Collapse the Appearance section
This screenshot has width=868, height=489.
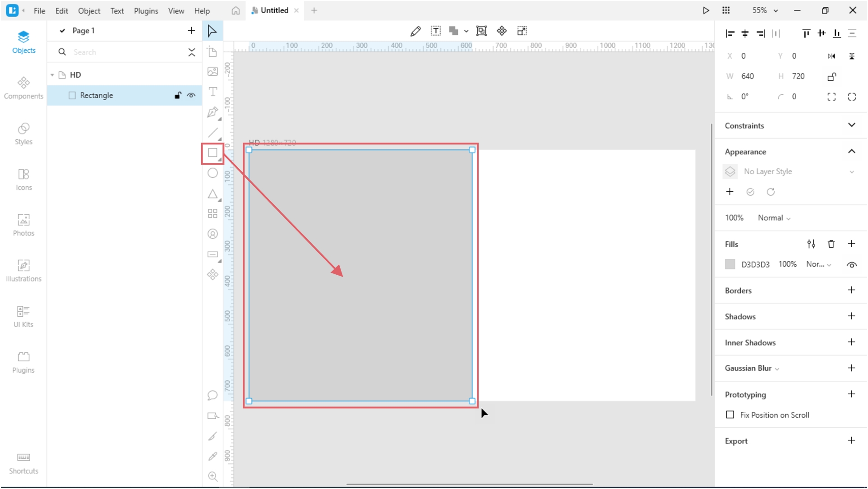pos(852,151)
